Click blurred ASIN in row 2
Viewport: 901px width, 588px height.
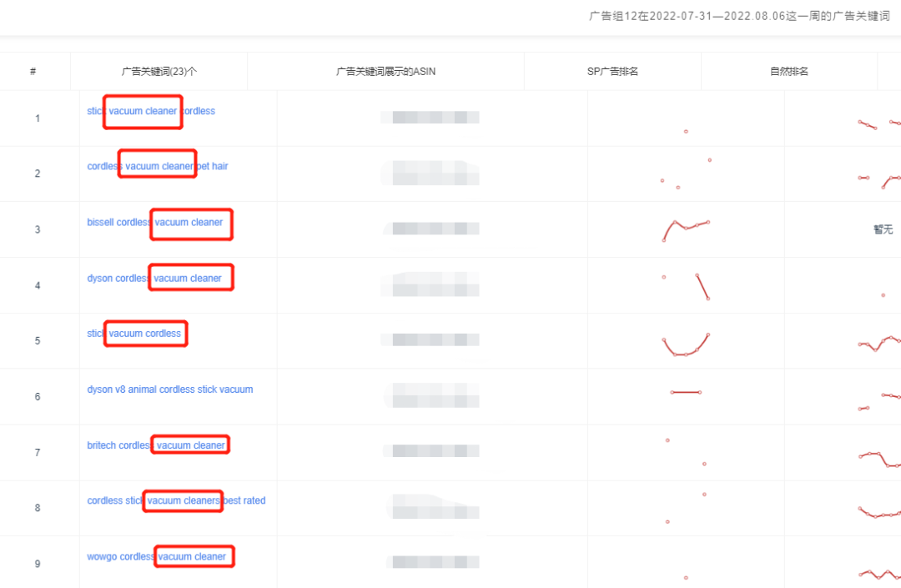pyautogui.click(x=430, y=173)
